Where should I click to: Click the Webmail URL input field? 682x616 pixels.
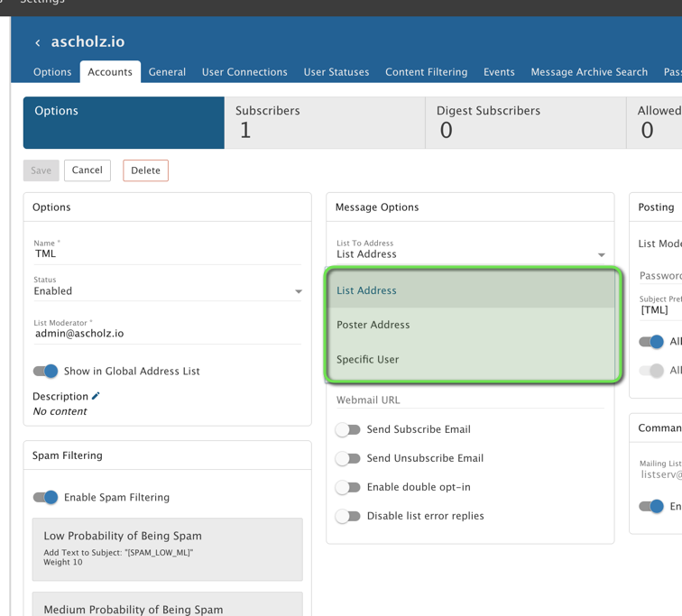(x=469, y=400)
